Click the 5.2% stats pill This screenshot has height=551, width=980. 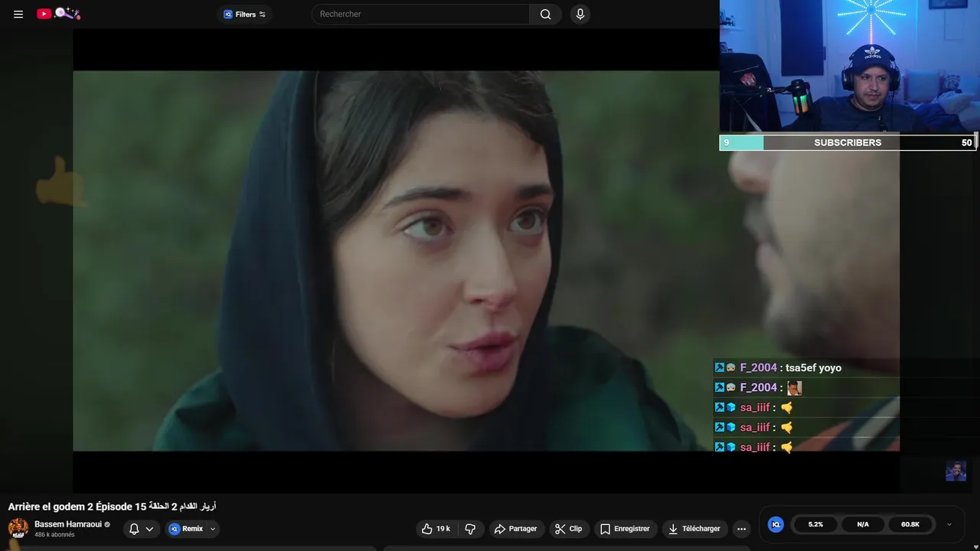click(815, 524)
